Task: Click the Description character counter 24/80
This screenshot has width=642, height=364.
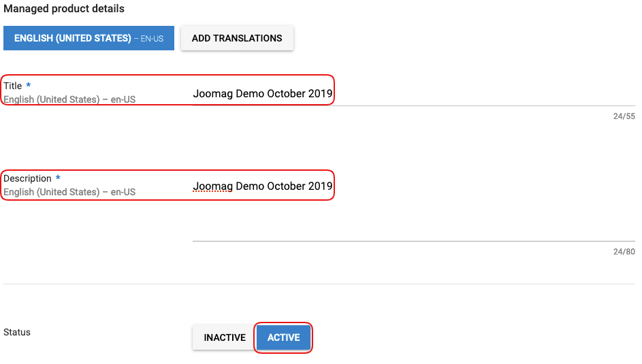Action: (x=624, y=252)
